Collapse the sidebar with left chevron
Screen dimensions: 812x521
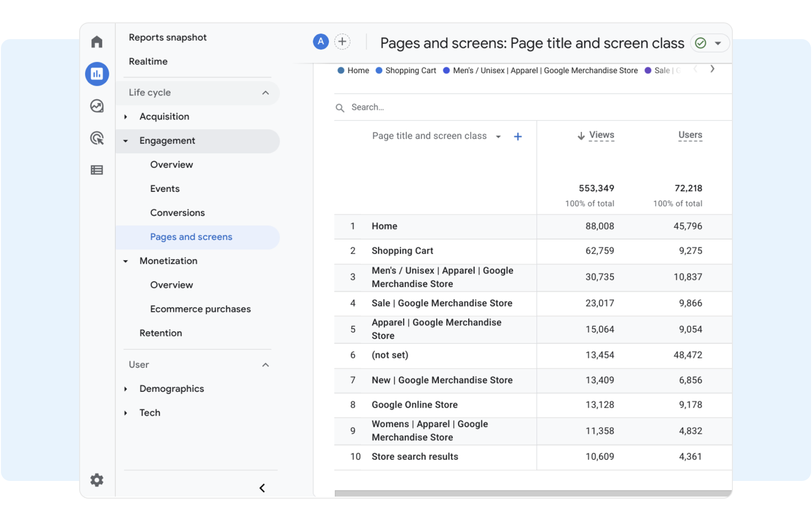tap(262, 488)
